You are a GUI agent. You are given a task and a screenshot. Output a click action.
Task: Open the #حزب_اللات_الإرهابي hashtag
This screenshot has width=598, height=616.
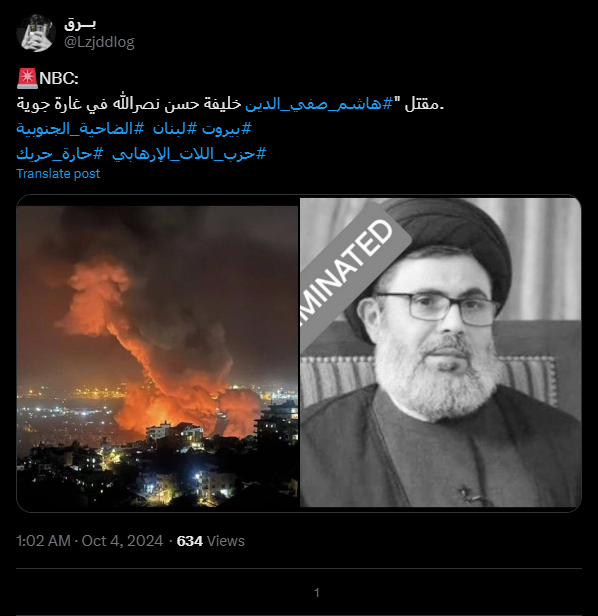[189, 154]
